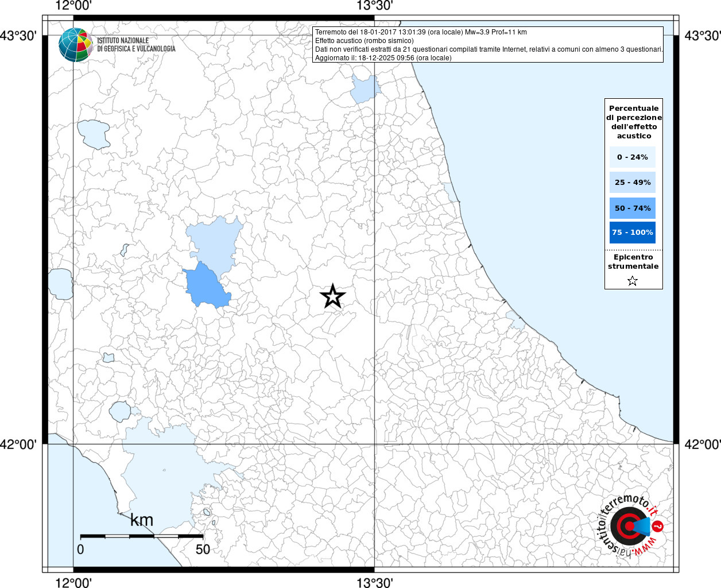721x588 pixels.
Task: Click the 'Epicentro strumentale' legend label
Action: tap(633, 261)
